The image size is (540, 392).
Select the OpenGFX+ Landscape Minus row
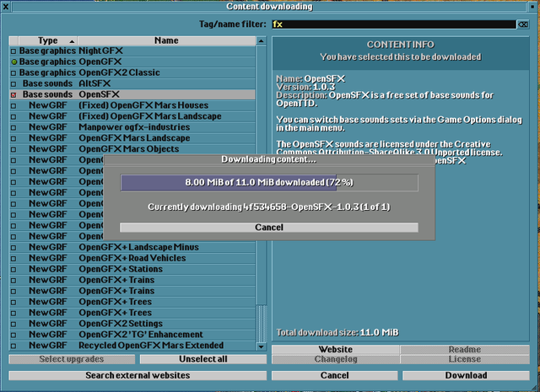(132, 248)
